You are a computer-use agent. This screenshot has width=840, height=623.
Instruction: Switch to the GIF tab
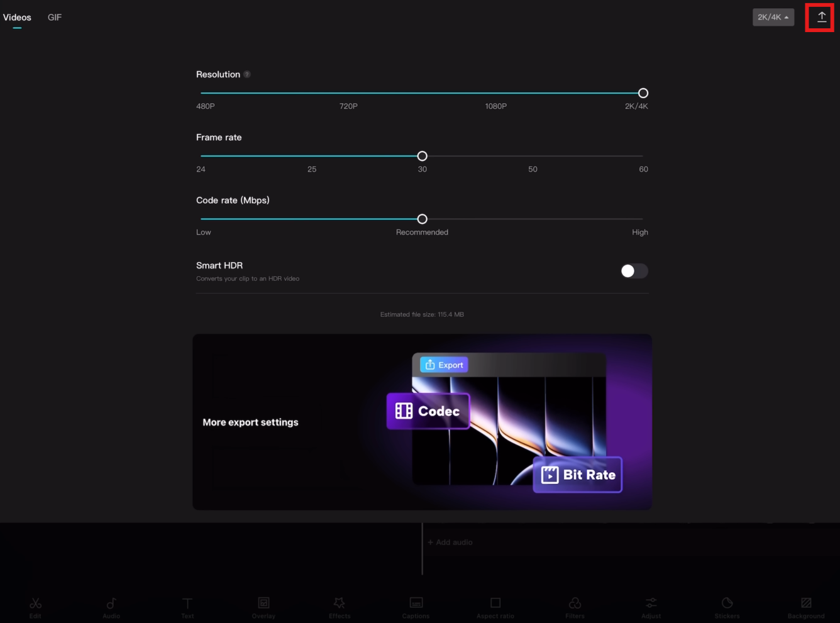pos(54,17)
